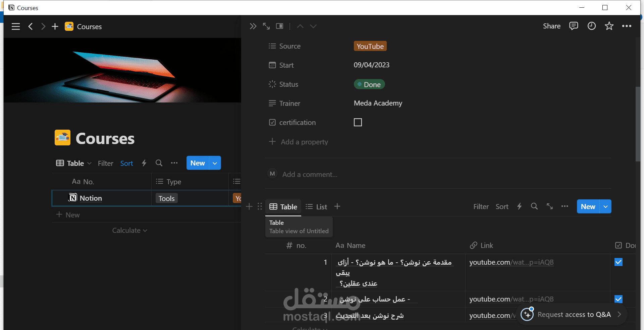This screenshot has width=644, height=330.
Task: Request access to Q&A AI assistant
Action: pos(571,315)
